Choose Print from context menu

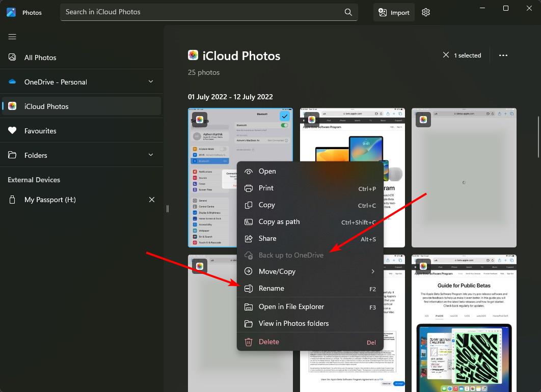pyautogui.click(x=310, y=188)
